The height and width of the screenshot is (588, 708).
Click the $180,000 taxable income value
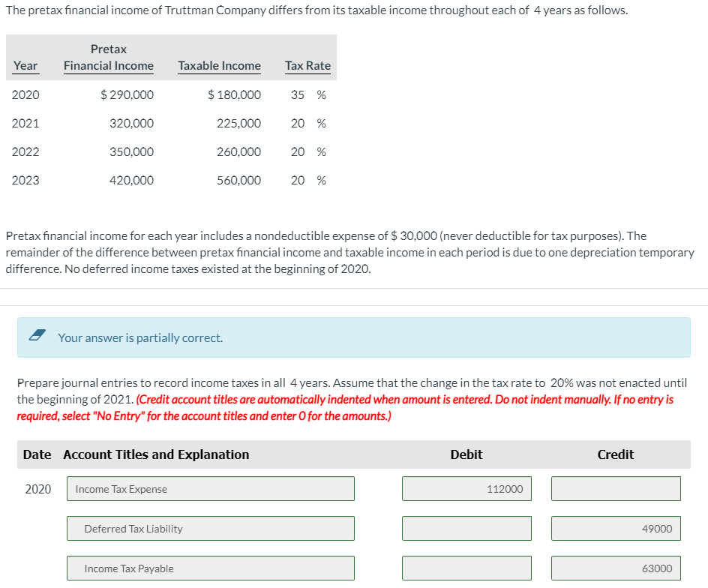coord(234,94)
